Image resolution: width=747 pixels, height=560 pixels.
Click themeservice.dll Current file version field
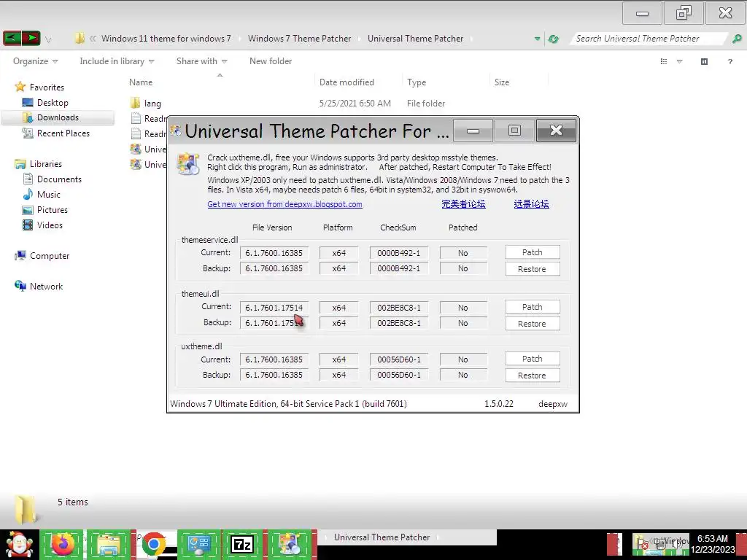(274, 253)
